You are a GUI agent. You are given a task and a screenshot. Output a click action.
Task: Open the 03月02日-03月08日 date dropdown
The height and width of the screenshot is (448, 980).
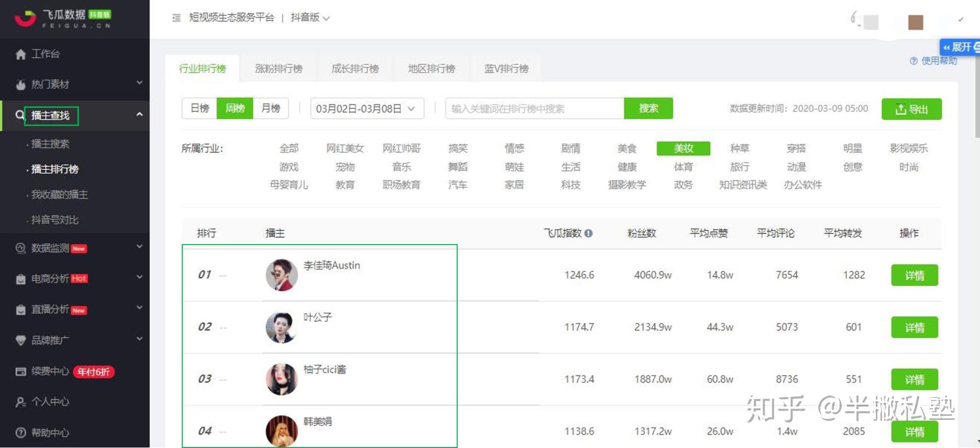tap(367, 109)
